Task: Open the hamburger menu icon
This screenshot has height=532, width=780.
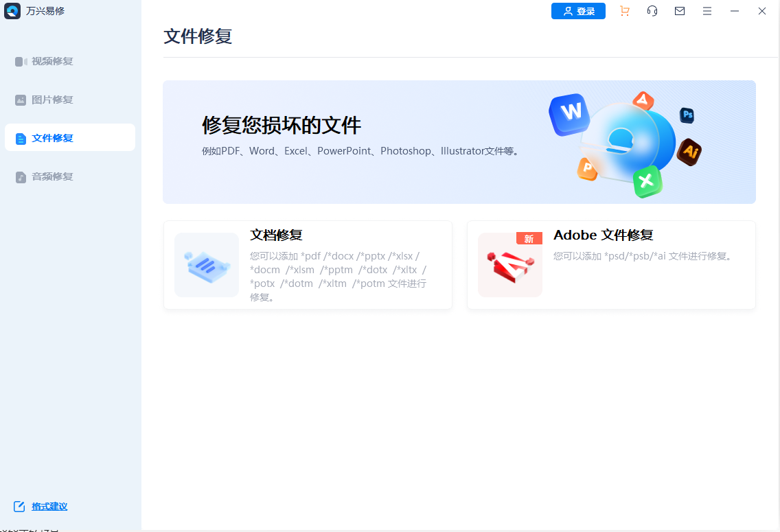Action: point(707,11)
